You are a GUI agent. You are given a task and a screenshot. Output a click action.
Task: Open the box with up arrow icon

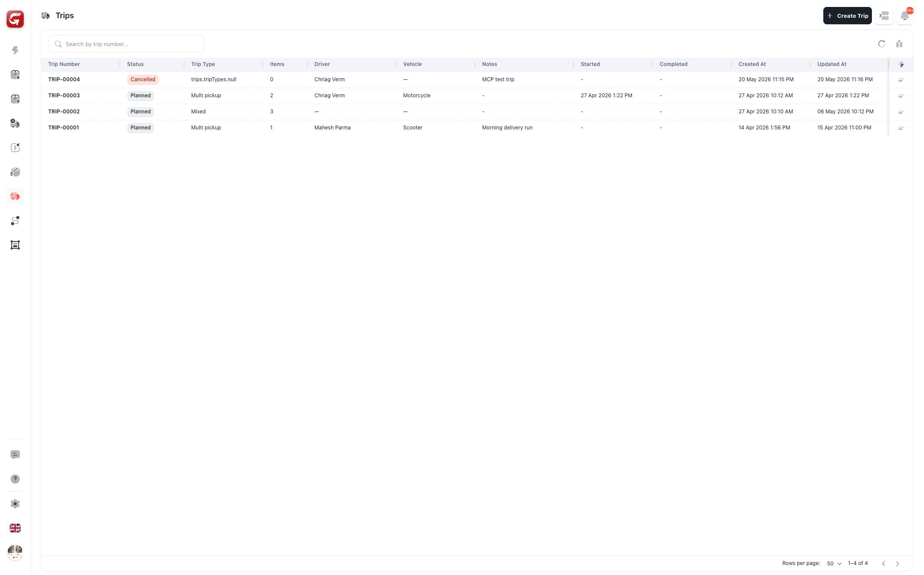coord(15,99)
